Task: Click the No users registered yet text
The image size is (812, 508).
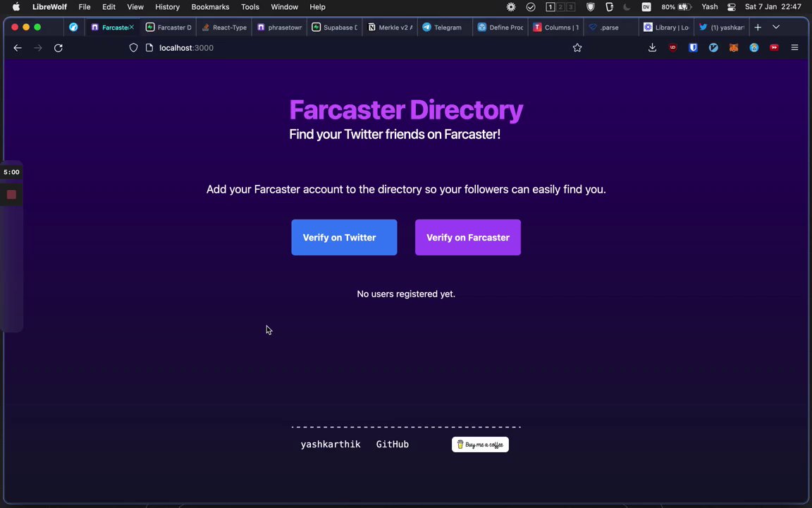Action: coord(406,294)
